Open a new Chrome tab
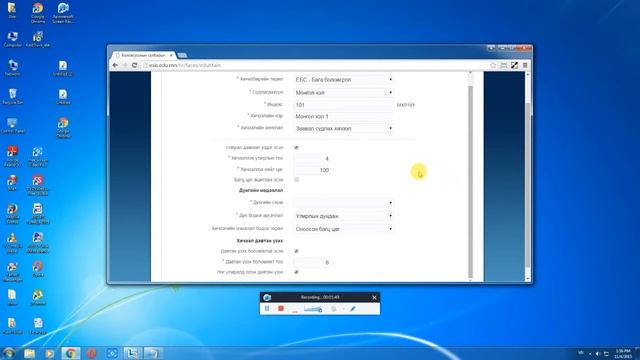 182,55
